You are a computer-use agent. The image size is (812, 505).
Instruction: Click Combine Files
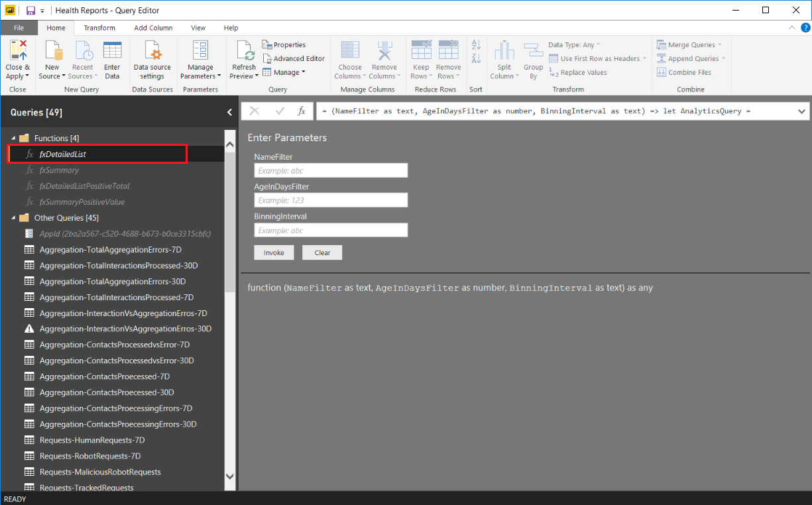(684, 72)
